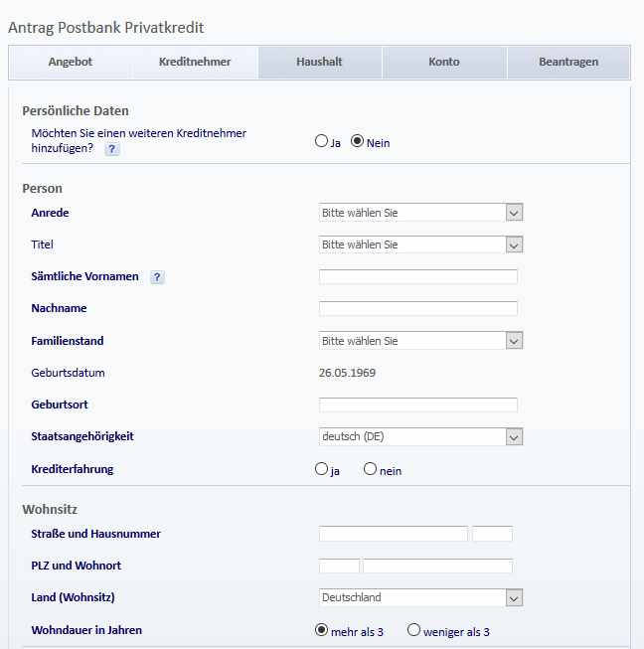Switch to the Konto tab
This screenshot has height=649, width=644.
[x=444, y=62]
